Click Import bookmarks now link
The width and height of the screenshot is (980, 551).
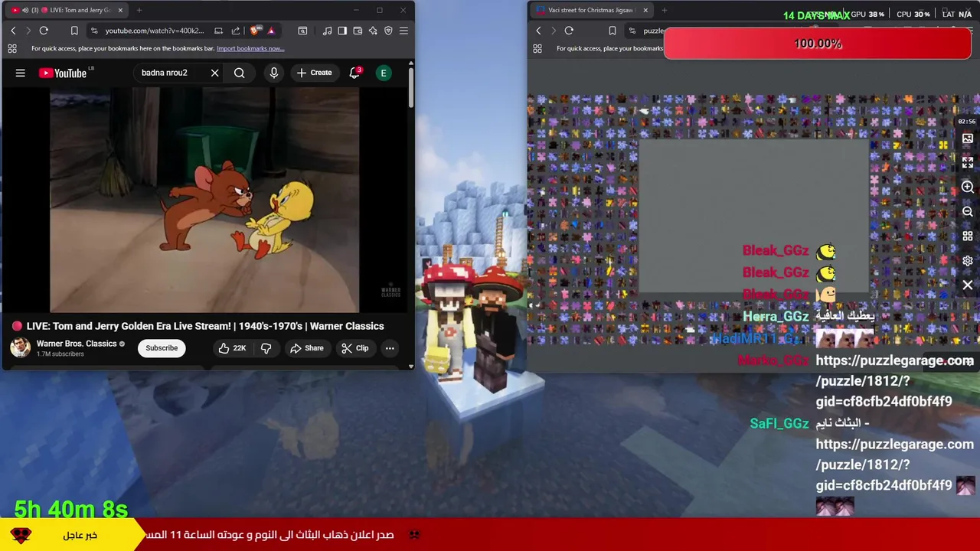coord(250,48)
